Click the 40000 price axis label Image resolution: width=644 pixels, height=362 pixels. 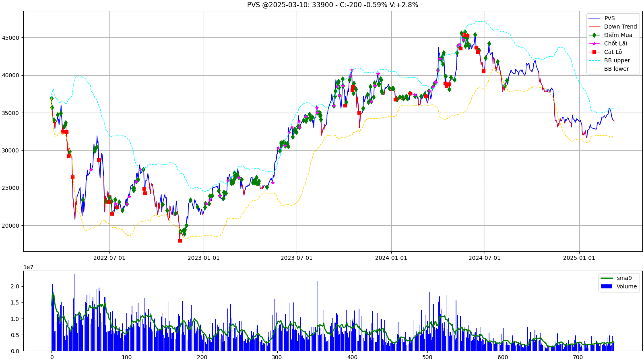(x=11, y=75)
